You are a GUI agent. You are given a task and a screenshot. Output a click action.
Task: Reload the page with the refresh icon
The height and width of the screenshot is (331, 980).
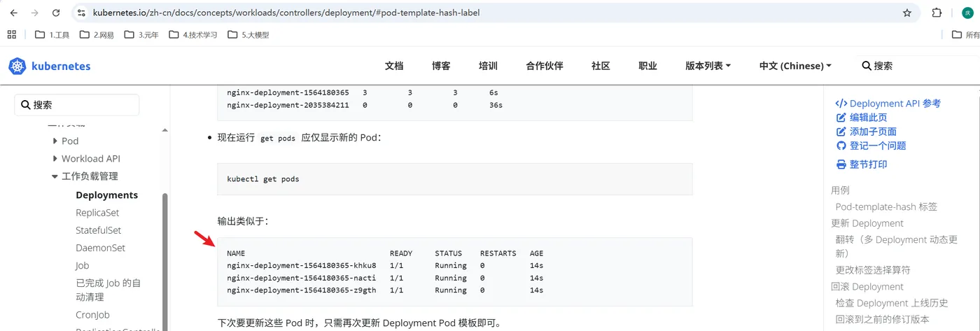click(x=56, y=13)
